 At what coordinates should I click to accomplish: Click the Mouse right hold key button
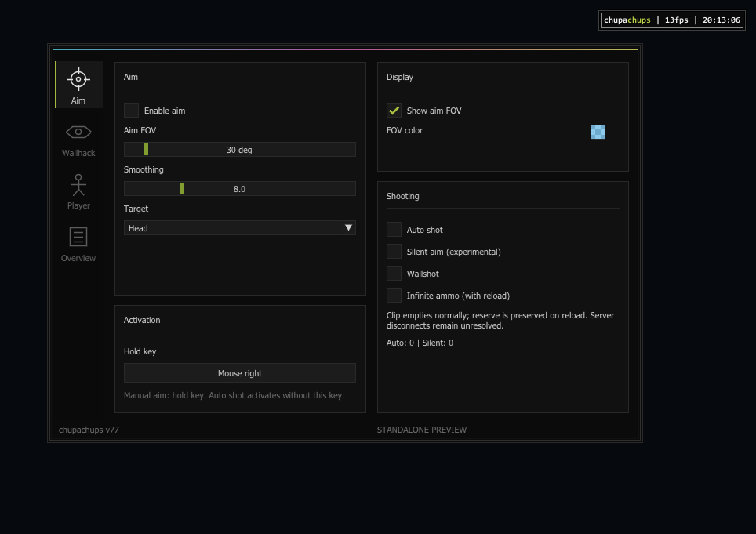point(240,373)
